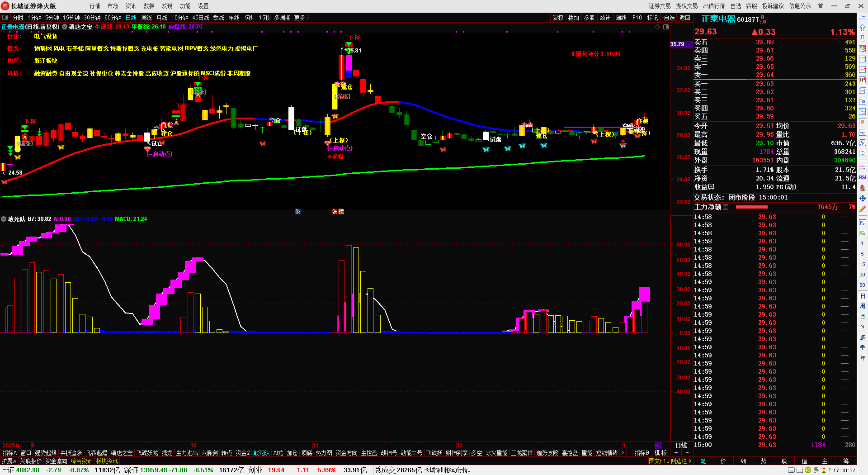Screen dimensions: 868x475
Task: Toggle the 复权 option
Action: point(558,18)
